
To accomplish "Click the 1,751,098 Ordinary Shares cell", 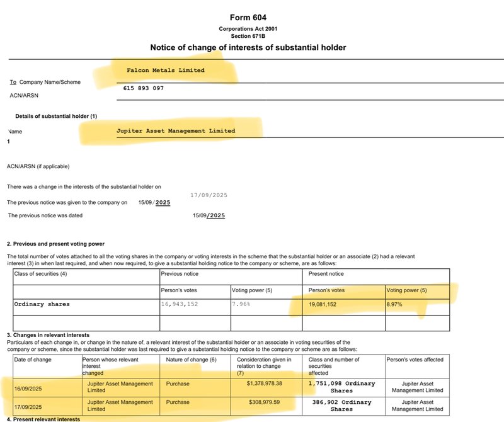I will [x=341, y=387].
